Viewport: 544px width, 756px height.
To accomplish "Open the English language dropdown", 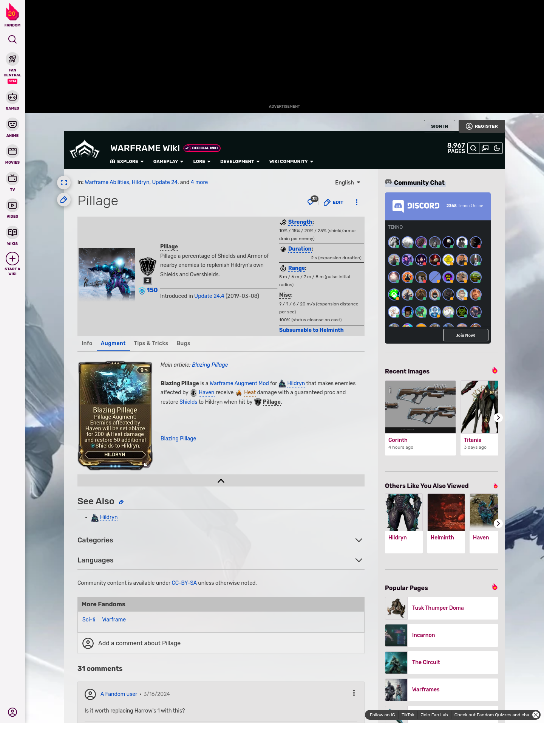I will click(348, 183).
